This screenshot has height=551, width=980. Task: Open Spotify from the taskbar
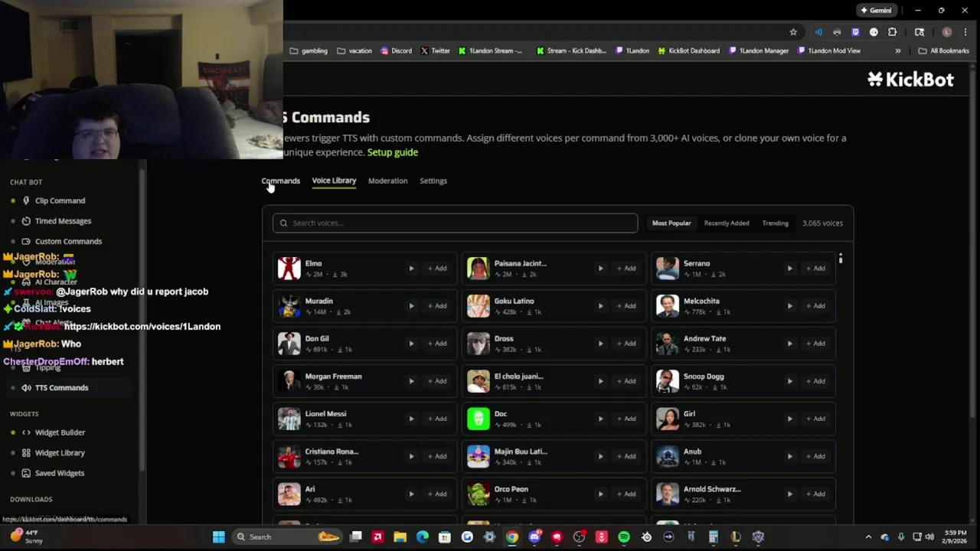(x=624, y=537)
